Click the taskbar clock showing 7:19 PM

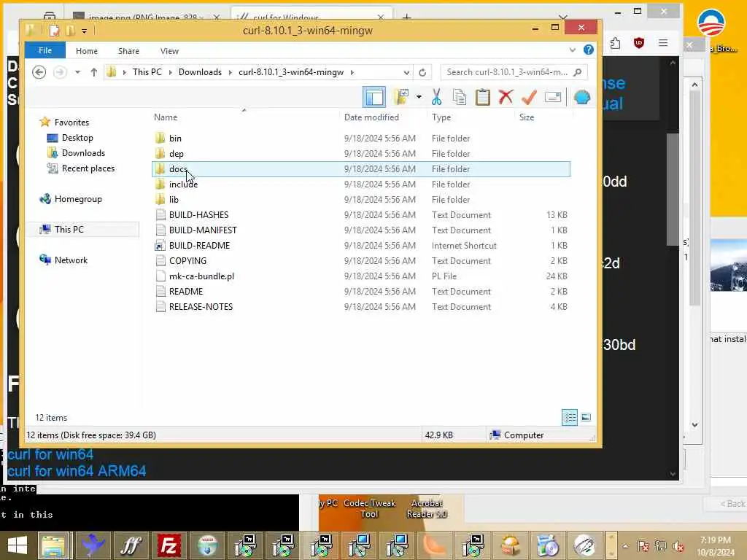pyautogui.click(x=716, y=546)
